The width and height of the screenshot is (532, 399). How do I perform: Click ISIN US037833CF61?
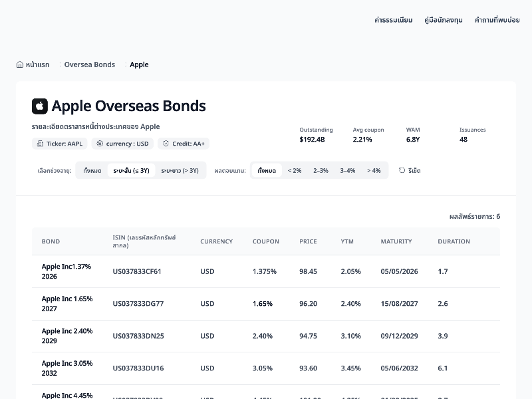coord(137,271)
